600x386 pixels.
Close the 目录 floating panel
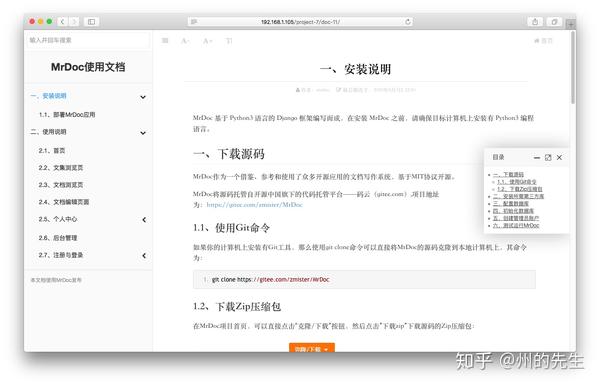click(559, 158)
